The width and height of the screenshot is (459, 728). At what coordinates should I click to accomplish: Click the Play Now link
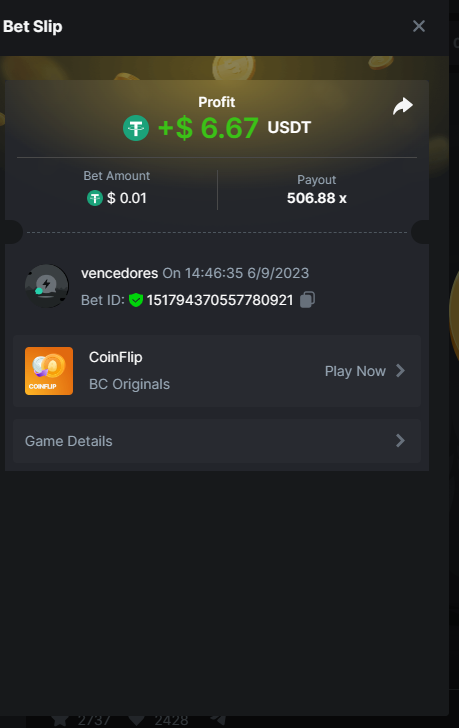pos(355,371)
